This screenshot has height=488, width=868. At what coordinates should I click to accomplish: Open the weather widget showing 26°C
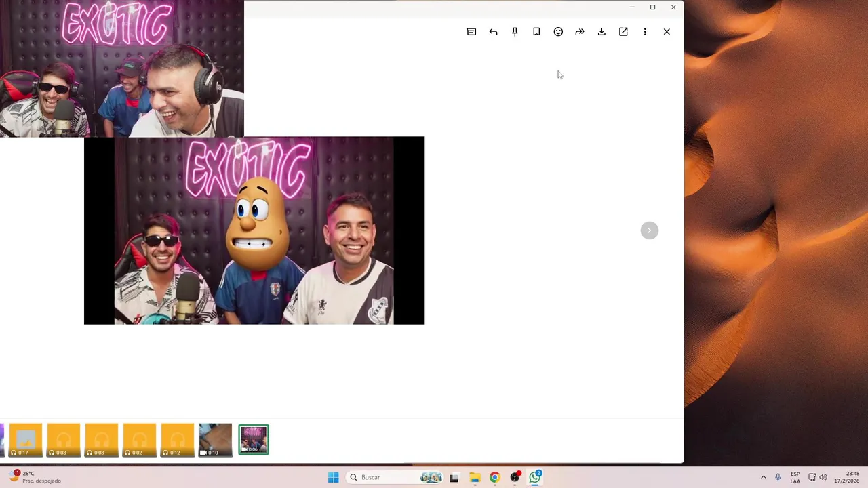(35, 477)
